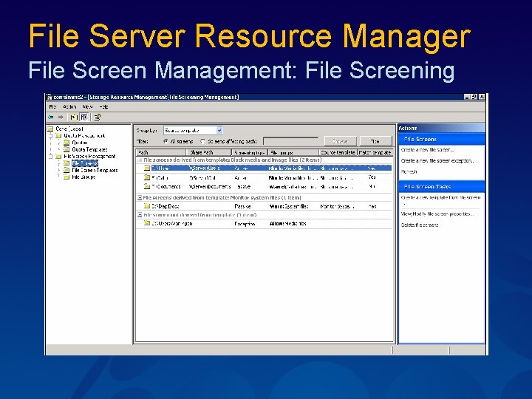The image size is (532, 399).
Task: Click the Back arrow toolbar icon
Action: (x=51, y=117)
